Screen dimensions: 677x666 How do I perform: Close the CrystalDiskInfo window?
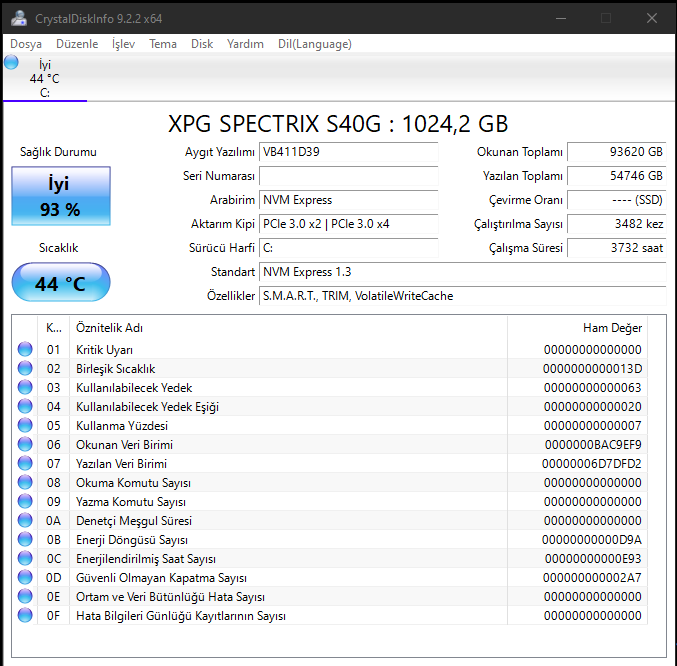coord(652,18)
